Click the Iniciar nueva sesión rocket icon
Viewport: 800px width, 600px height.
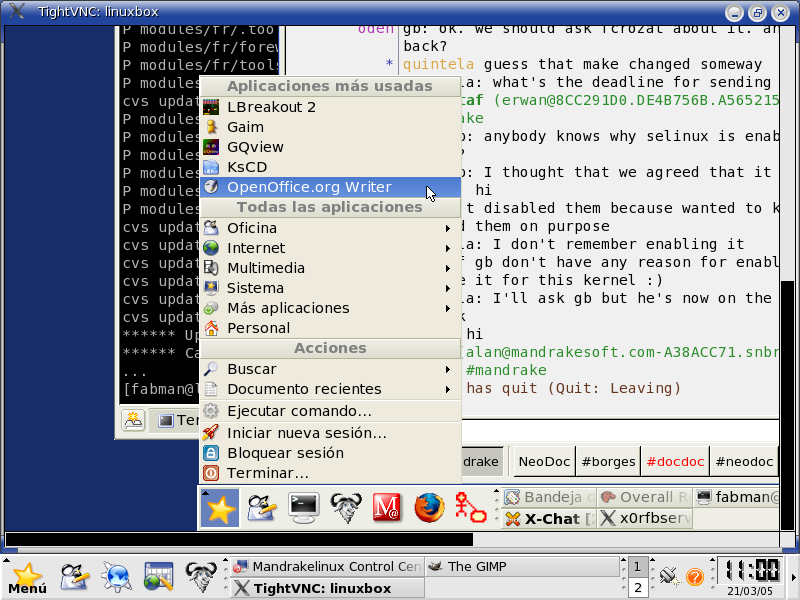pyautogui.click(x=211, y=433)
